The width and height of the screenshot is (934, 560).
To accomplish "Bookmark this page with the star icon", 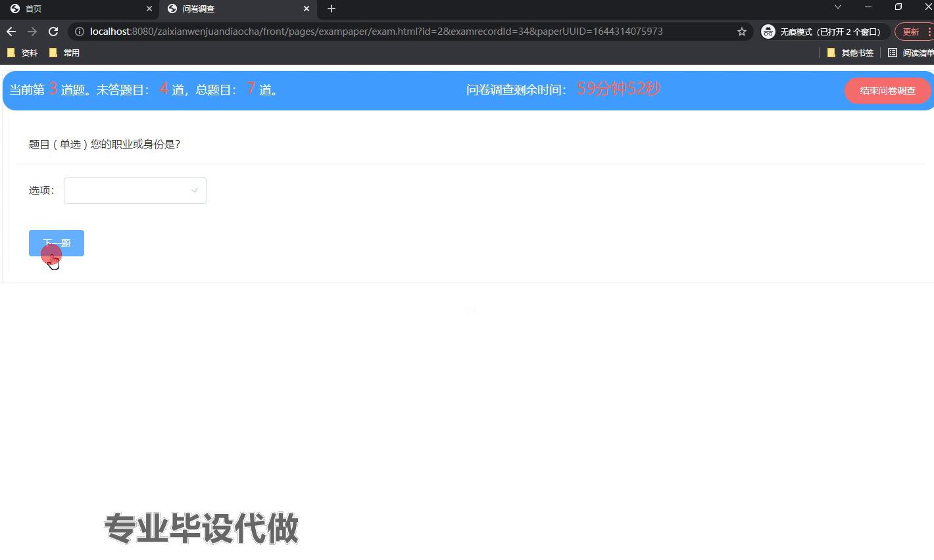I will 741,32.
